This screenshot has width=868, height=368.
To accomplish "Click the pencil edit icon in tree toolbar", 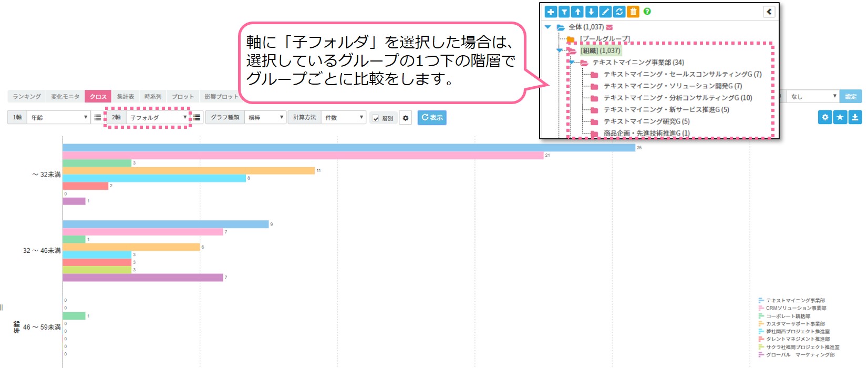I will 605,12.
